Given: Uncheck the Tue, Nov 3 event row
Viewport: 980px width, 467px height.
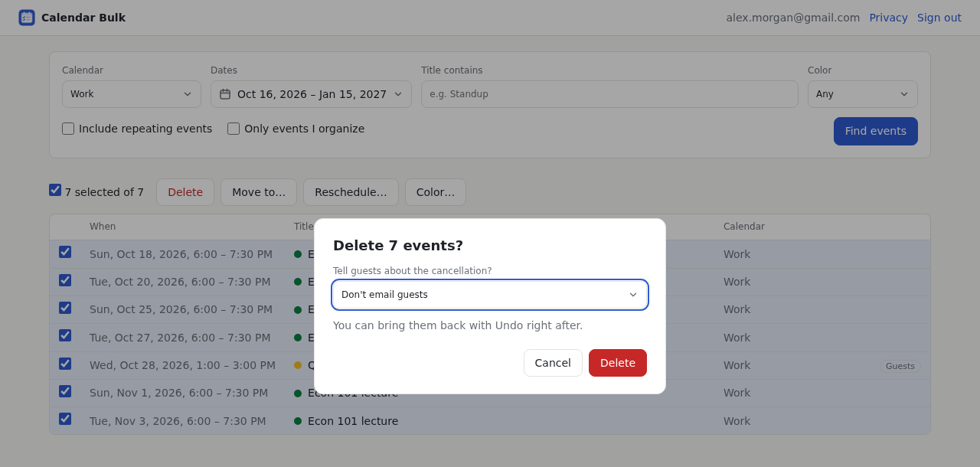Looking at the screenshot, I should pos(65,419).
